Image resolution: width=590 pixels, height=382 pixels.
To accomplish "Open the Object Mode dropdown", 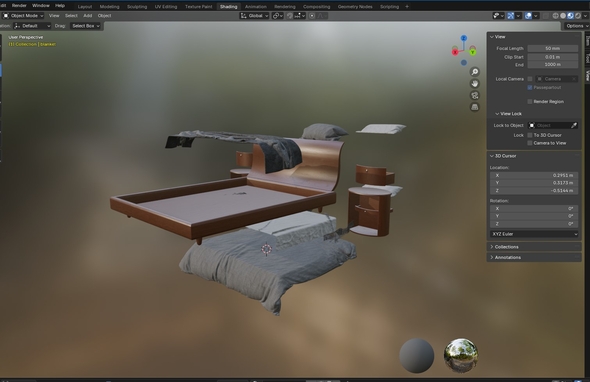I will [23, 16].
